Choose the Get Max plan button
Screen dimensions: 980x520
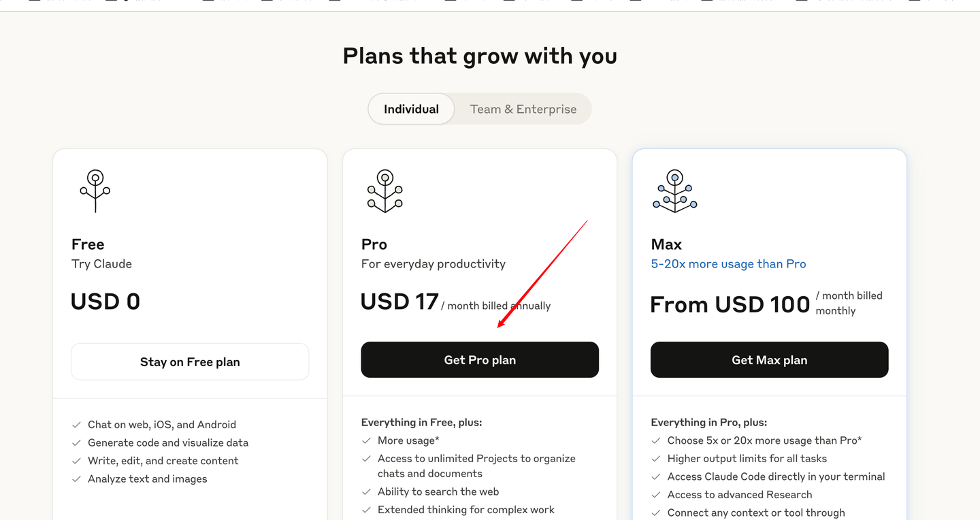(x=769, y=360)
